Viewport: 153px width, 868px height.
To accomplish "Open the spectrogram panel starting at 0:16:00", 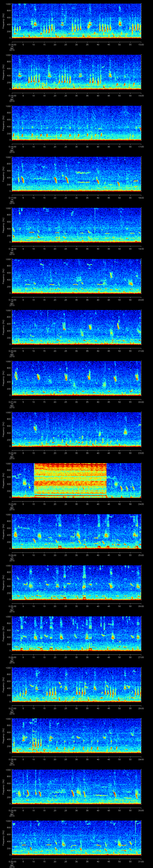I will coord(76,123).
